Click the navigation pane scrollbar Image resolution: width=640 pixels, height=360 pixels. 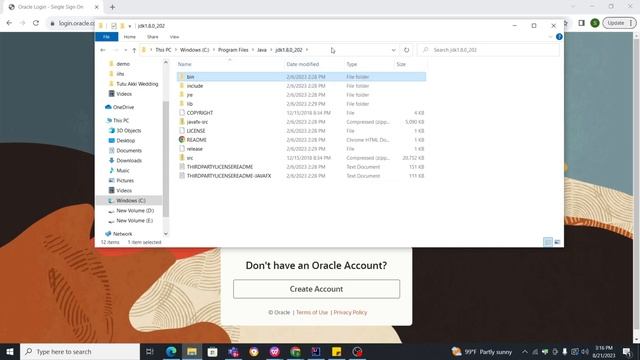166,159
